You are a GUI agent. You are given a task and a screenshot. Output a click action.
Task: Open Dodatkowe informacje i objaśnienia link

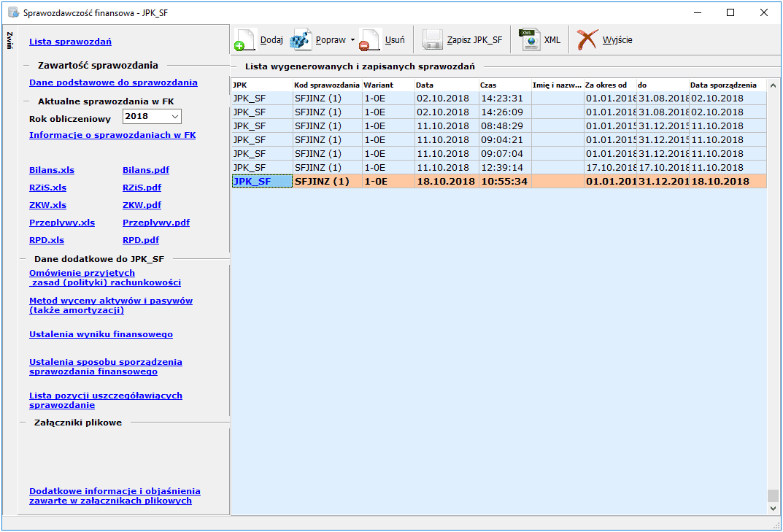[115, 496]
